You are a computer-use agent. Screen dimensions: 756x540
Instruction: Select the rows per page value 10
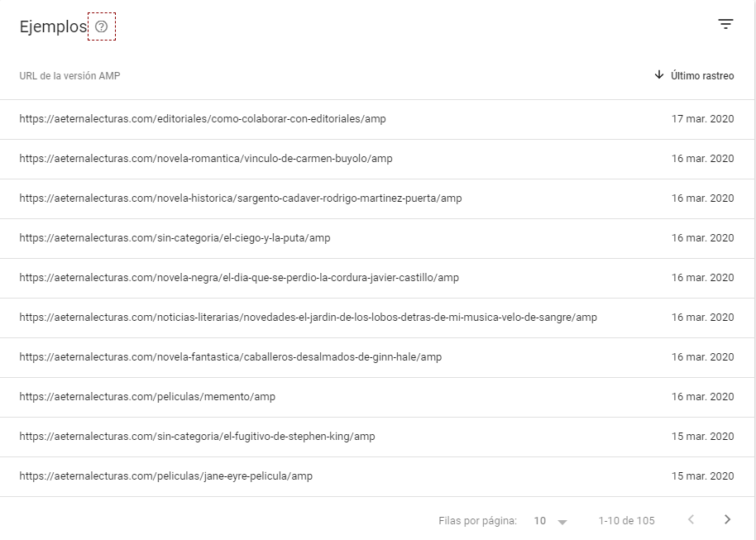pos(539,521)
